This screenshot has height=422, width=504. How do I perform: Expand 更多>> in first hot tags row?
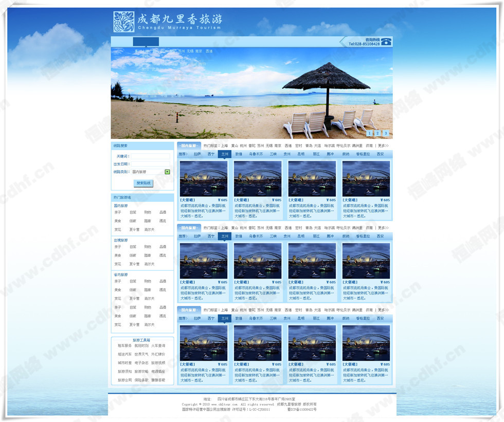tap(383, 145)
